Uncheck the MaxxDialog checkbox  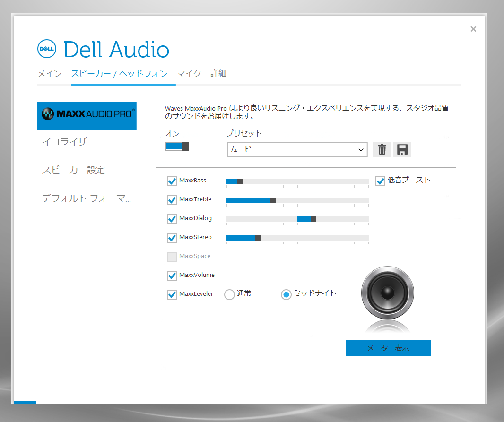click(x=172, y=219)
